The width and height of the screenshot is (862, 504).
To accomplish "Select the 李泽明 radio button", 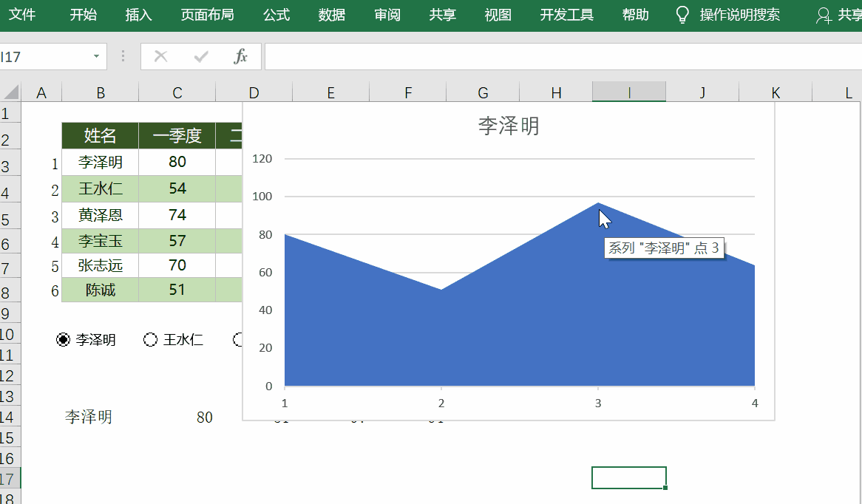I will pyautogui.click(x=64, y=340).
